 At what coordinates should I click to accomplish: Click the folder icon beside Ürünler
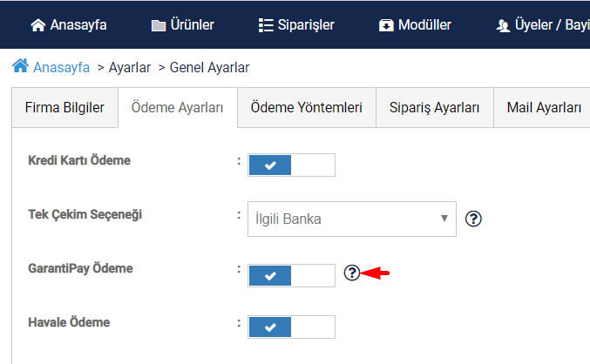point(159,25)
